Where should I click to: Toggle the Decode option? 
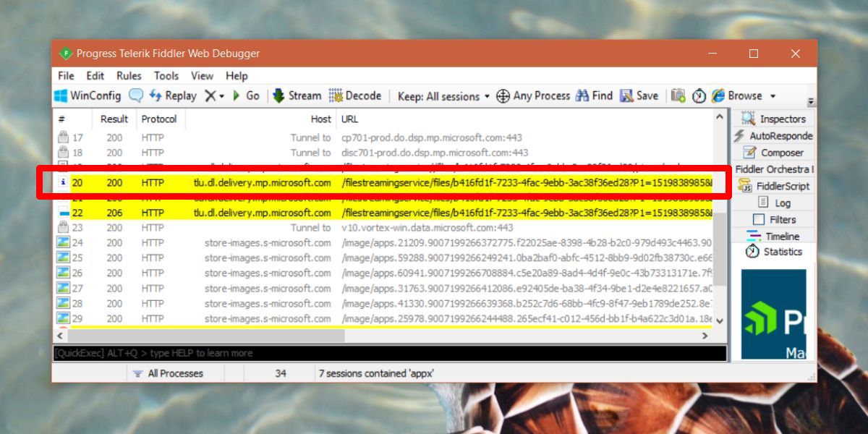pyautogui.click(x=355, y=95)
